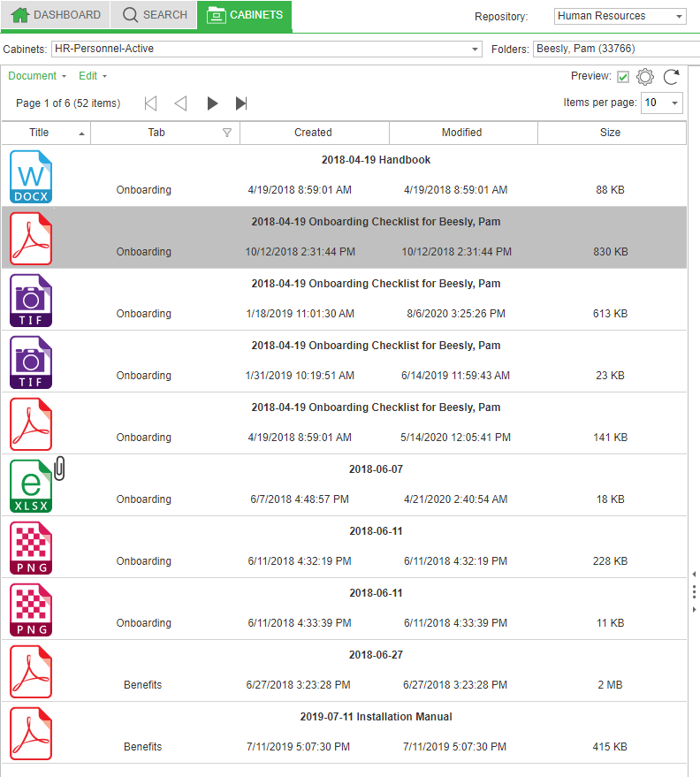Viewport: 700px width, 777px height.
Task: Select the Cabinets tab
Action: pos(245,15)
